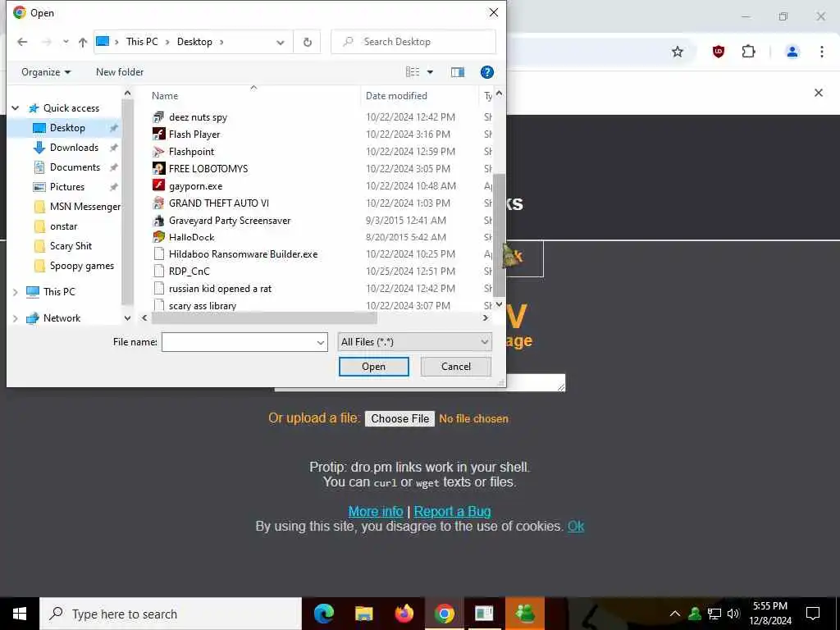Open the Report a Bug link
This screenshot has width=840, height=630.
coord(453,512)
